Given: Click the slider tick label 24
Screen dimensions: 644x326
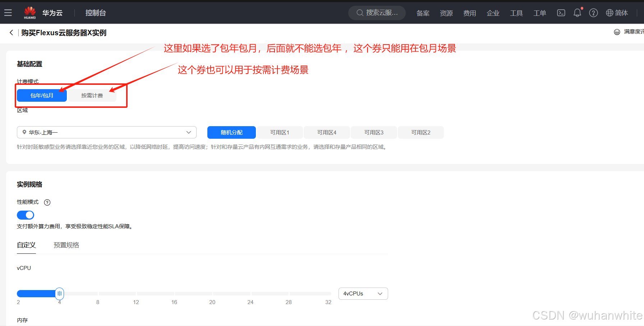Looking at the screenshot, I should pyautogui.click(x=250, y=302).
